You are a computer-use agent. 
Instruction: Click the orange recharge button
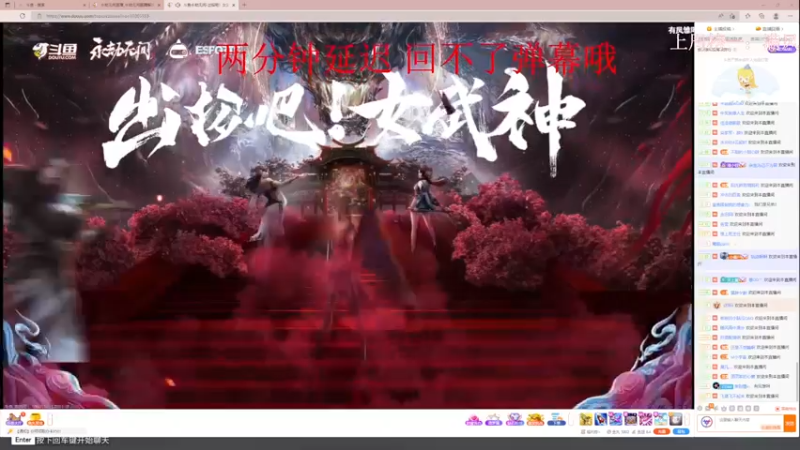point(661,432)
